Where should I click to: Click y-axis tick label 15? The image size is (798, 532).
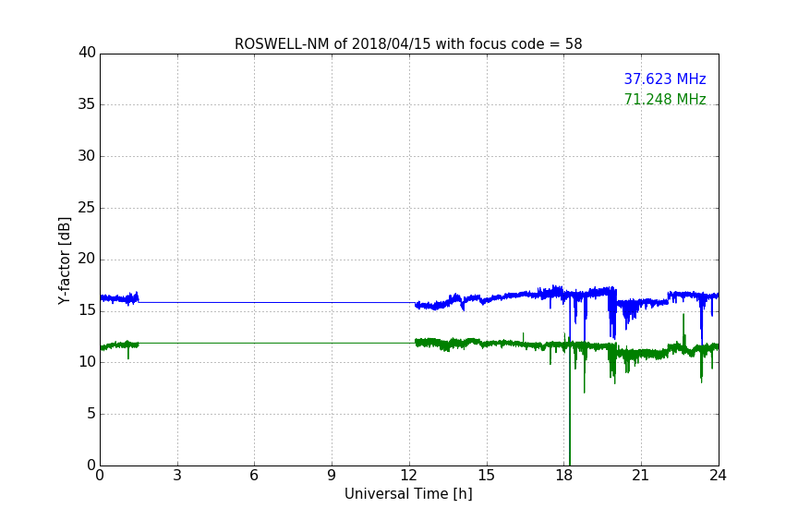click(x=87, y=310)
